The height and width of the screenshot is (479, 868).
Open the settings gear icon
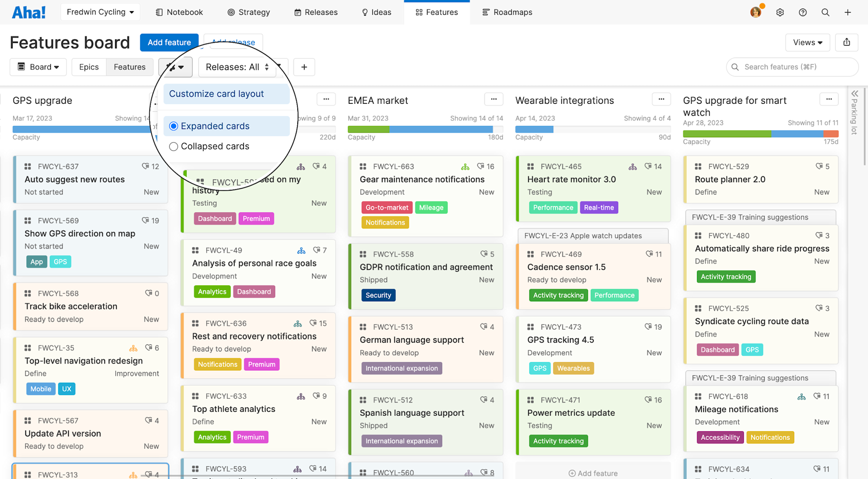(x=780, y=12)
